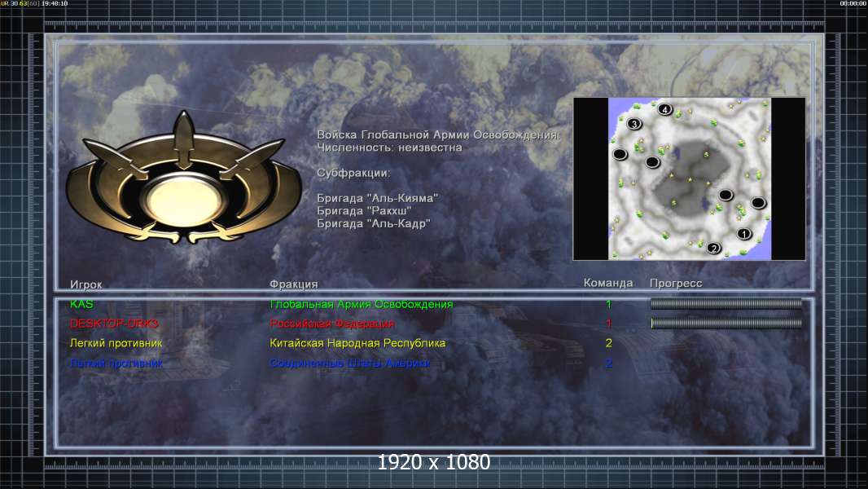Select start position marker 2 on minimap
The image size is (868, 489).
(714, 248)
